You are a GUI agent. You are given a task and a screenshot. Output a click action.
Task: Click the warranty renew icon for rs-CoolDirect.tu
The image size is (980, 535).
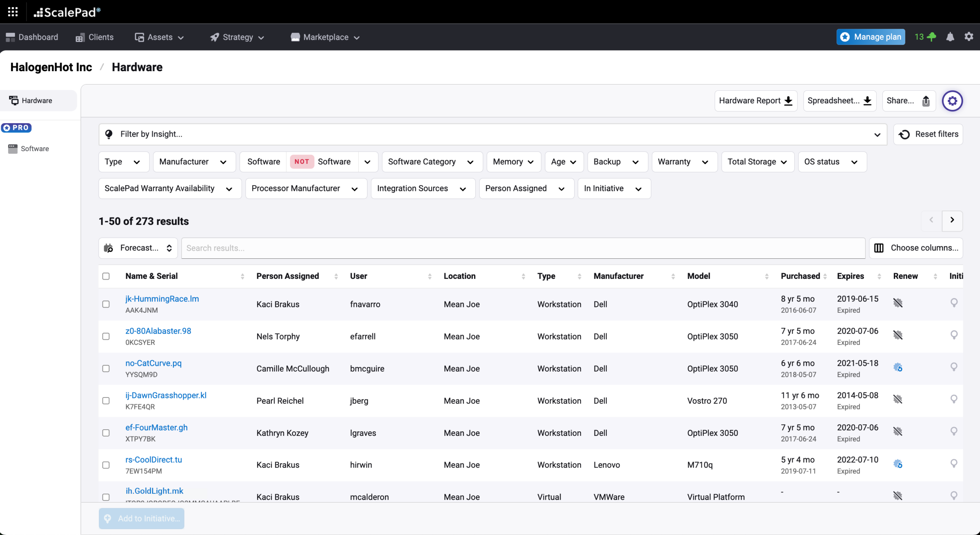pos(898,464)
